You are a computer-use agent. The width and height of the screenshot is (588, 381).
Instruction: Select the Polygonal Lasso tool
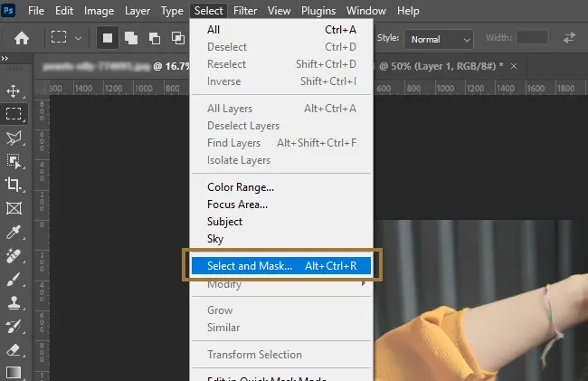coord(14,138)
